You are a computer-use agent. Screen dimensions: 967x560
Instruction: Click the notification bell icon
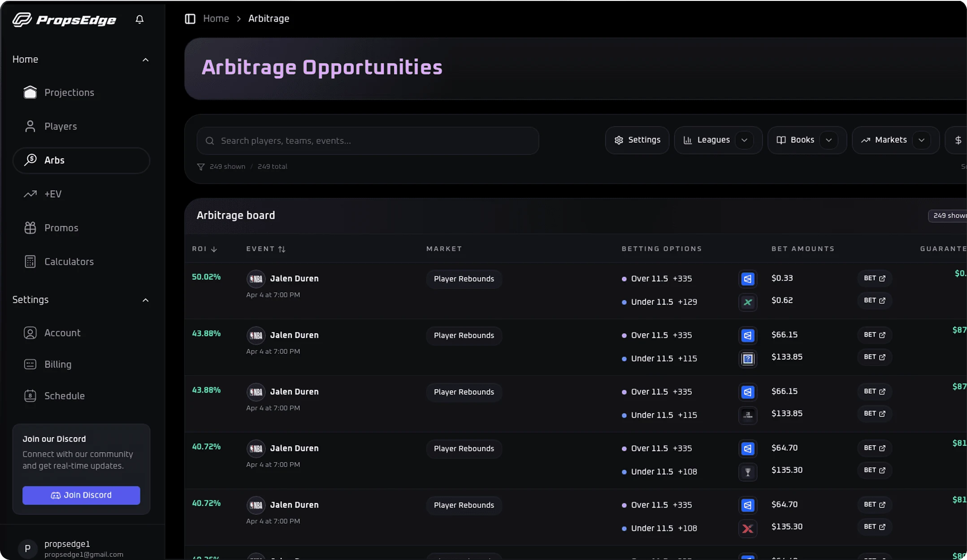139,19
